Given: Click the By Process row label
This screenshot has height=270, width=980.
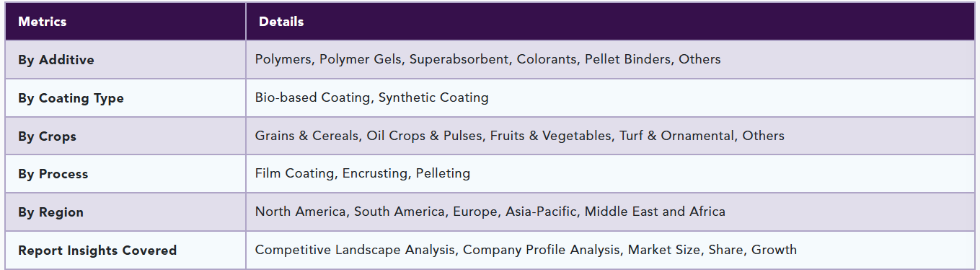Looking at the screenshot, I should tap(53, 174).
